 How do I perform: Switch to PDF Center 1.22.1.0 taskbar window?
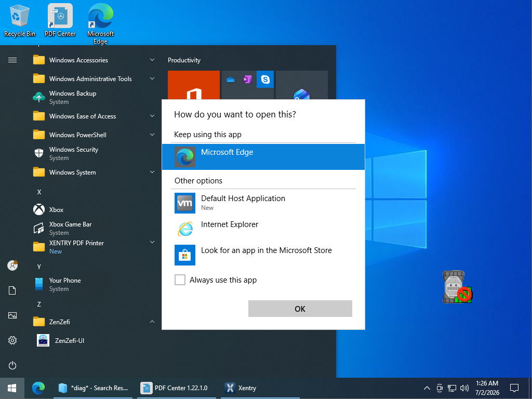[177, 388]
